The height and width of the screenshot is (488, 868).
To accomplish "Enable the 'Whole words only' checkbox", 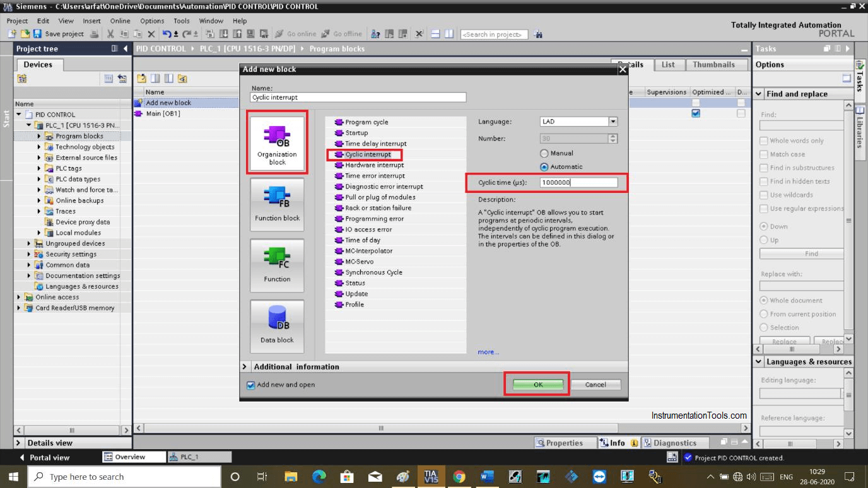I will point(764,141).
